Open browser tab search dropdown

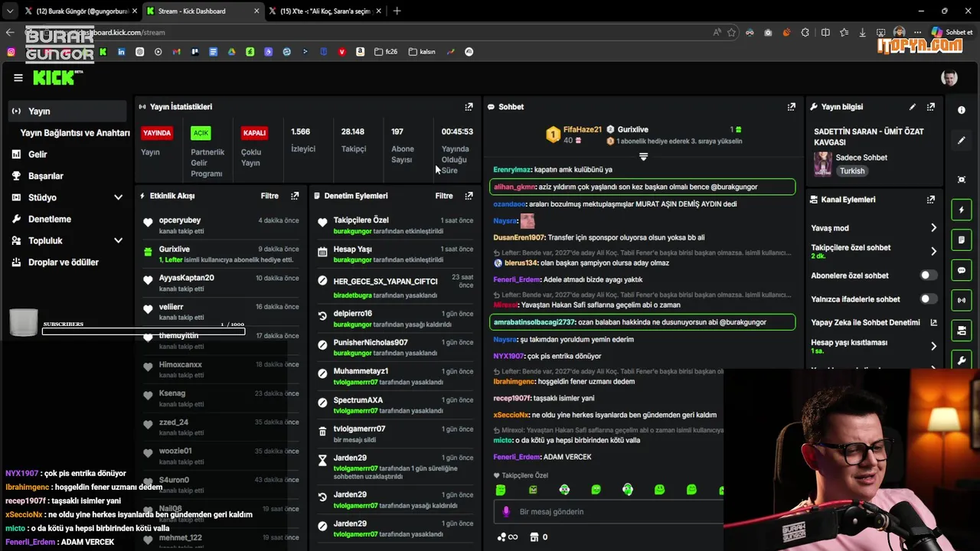[x=9, y=11]
